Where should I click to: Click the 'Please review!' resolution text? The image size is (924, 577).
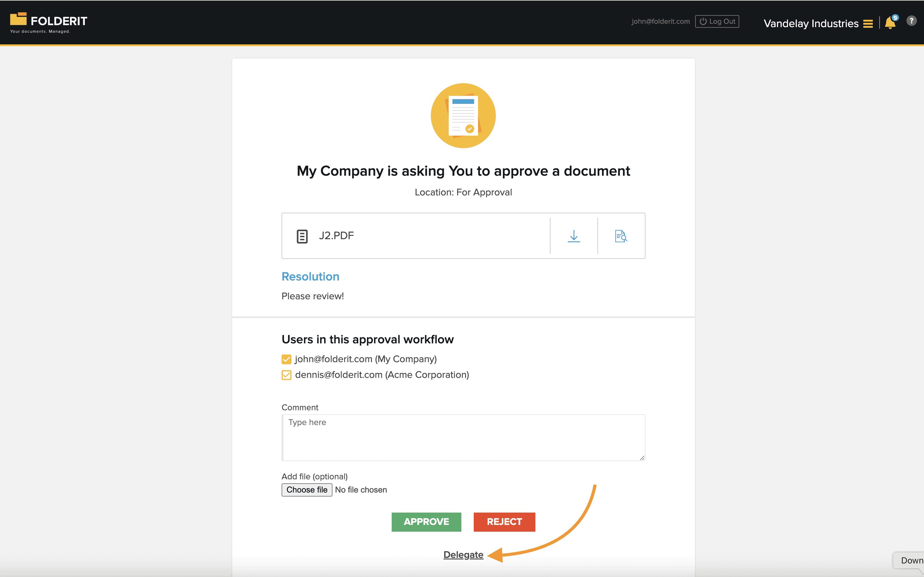[x=312, y=296]
